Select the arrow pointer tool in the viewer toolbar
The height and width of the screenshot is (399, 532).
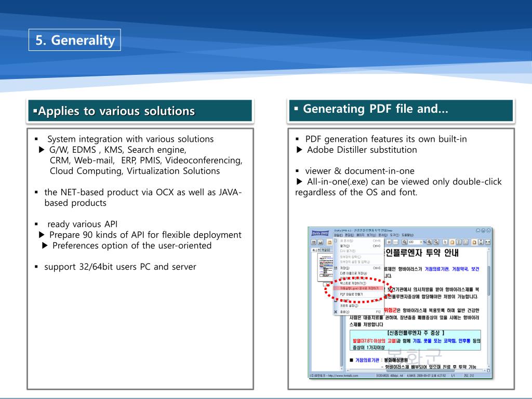(445, 242)
